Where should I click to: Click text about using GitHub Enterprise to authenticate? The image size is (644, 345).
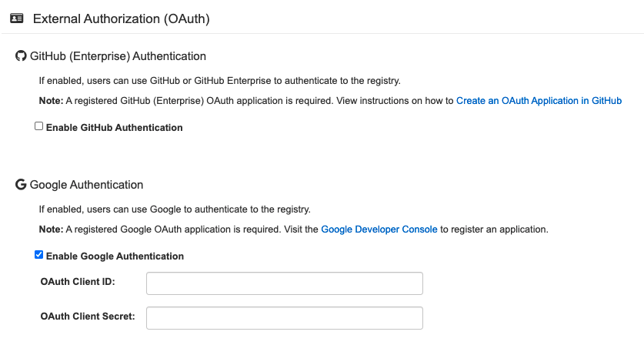tap(220, 81)
